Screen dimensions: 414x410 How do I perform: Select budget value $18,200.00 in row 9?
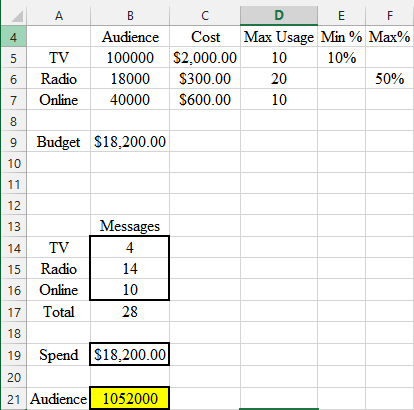pos(130,142)
